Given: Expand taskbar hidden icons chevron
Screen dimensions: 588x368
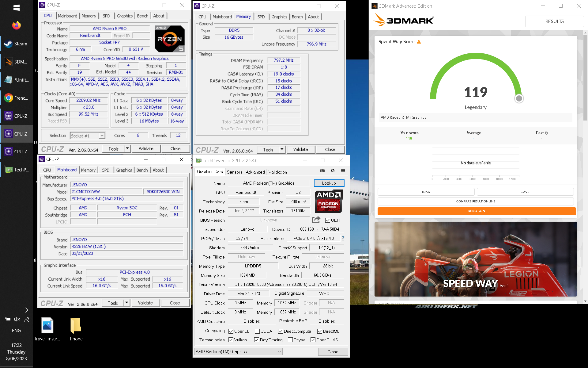Looking at the screenshot, I should (27, 310).
